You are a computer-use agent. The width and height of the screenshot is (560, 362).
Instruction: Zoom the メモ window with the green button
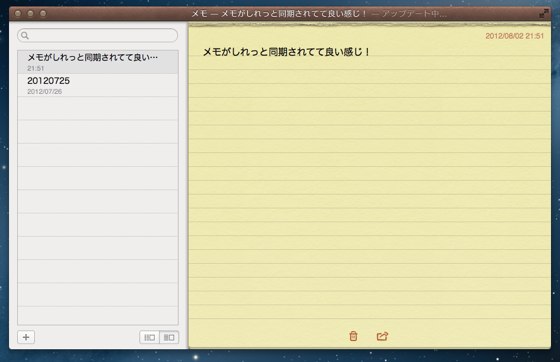point(43,14)
